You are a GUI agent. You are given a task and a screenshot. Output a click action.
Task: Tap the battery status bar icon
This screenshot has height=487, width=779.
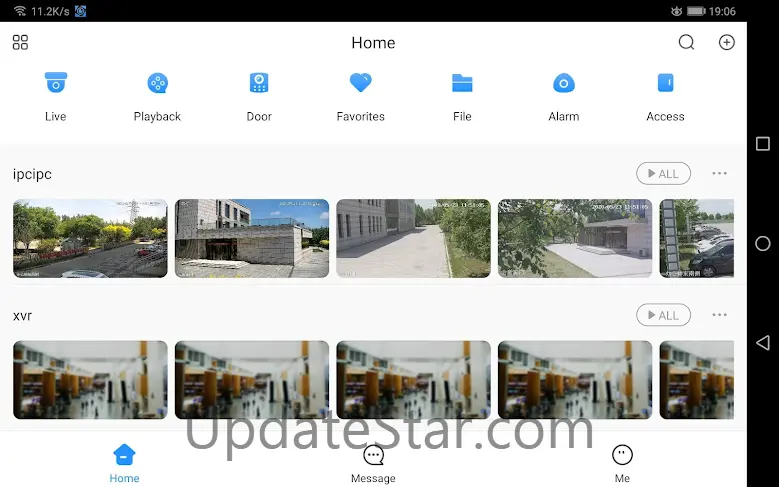tap(697, 11)
